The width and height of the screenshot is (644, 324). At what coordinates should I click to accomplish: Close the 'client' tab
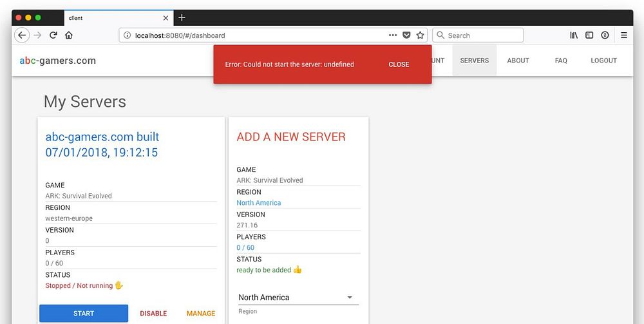(166, 18)
